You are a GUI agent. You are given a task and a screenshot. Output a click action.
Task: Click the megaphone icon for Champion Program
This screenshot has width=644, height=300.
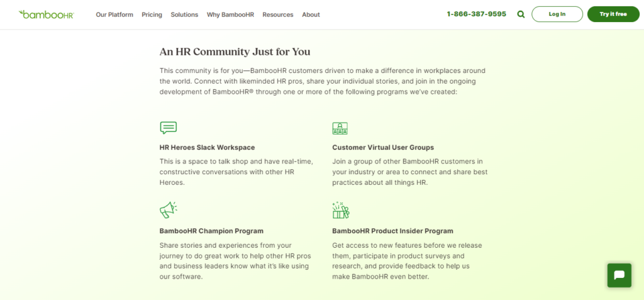tap(169, 210)
